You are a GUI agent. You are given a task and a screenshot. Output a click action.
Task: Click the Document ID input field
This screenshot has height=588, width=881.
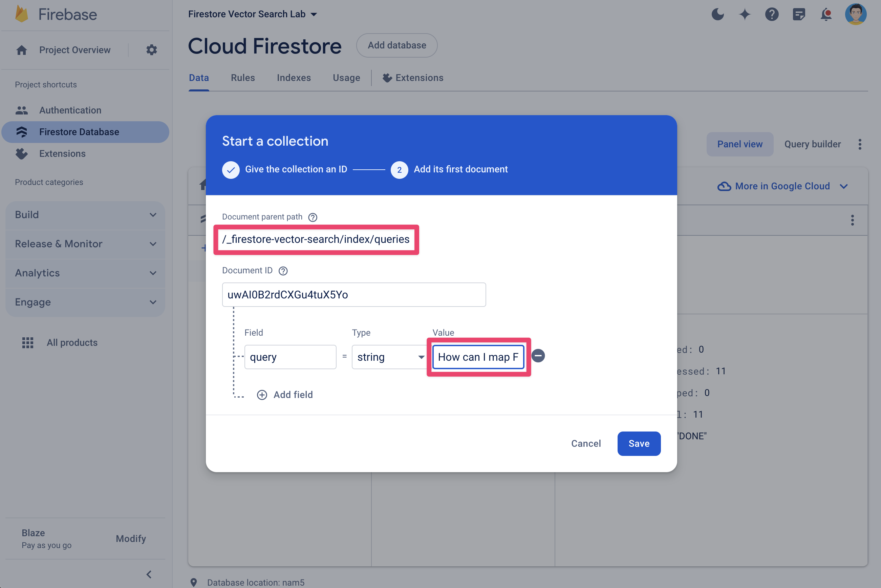pos(353,294)
